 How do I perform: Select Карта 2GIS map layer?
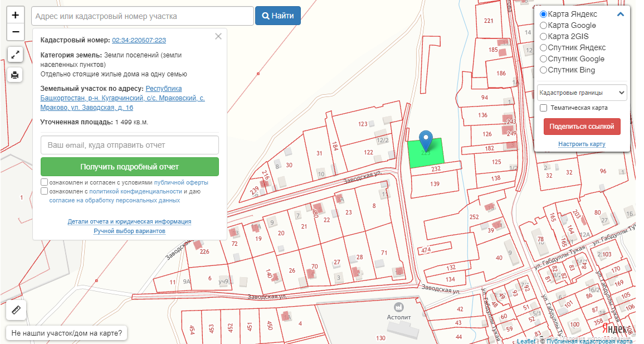tap(543, 37)
